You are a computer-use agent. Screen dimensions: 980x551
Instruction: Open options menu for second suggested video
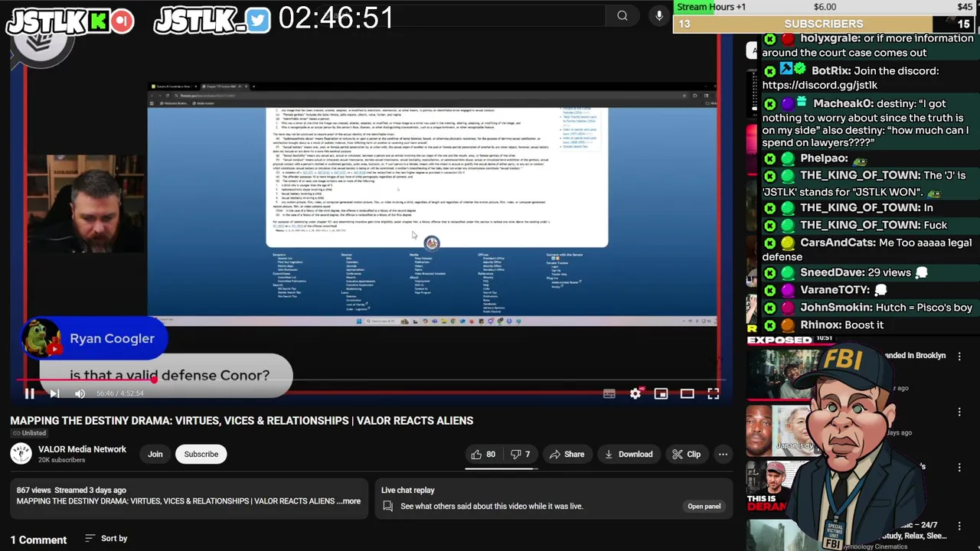click(x=959, y=412)
